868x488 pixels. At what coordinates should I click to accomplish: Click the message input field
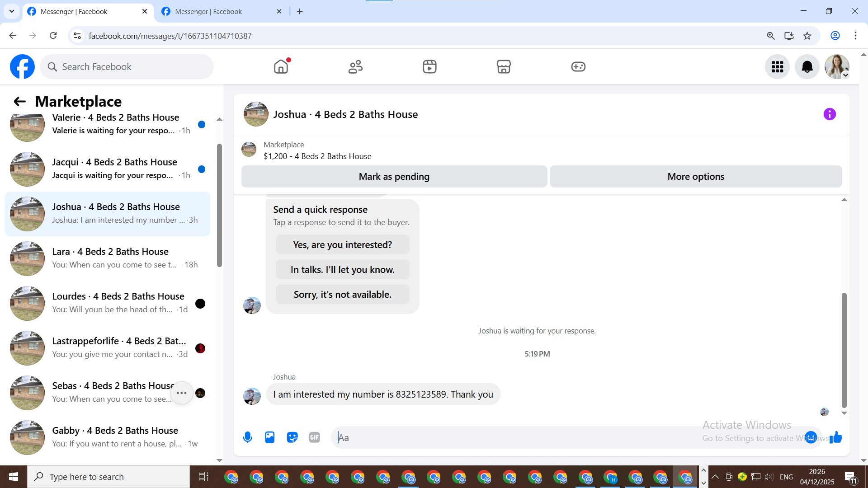pyautogui.click(x=520, y=437)
